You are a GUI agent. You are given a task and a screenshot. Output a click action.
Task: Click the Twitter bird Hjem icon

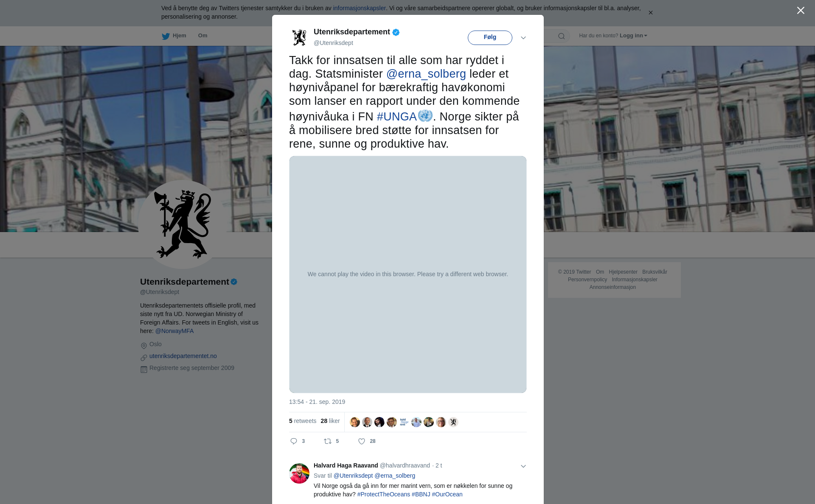click(x=166, y=36)
